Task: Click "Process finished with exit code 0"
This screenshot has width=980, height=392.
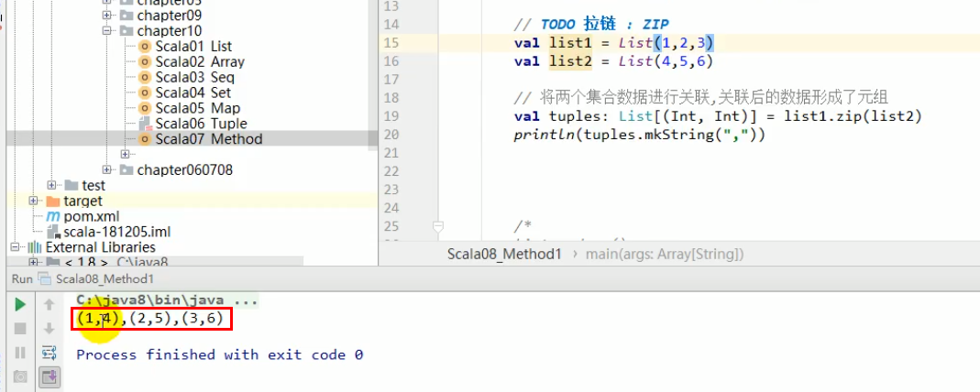Action: click(x=219, y=354)
